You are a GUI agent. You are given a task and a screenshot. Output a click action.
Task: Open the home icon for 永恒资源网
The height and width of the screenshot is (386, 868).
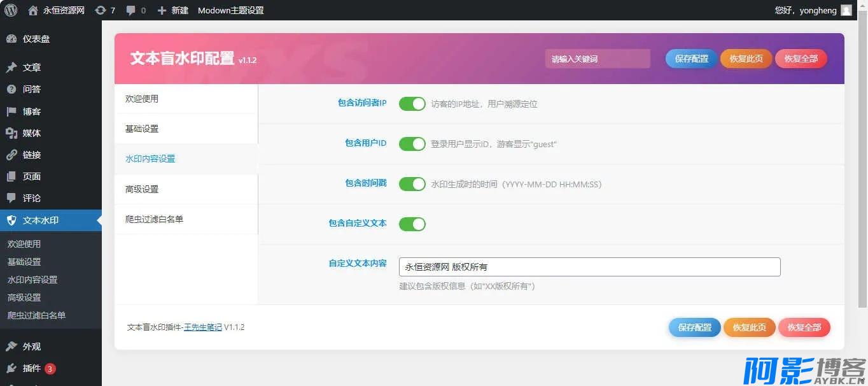pos(33,10)
